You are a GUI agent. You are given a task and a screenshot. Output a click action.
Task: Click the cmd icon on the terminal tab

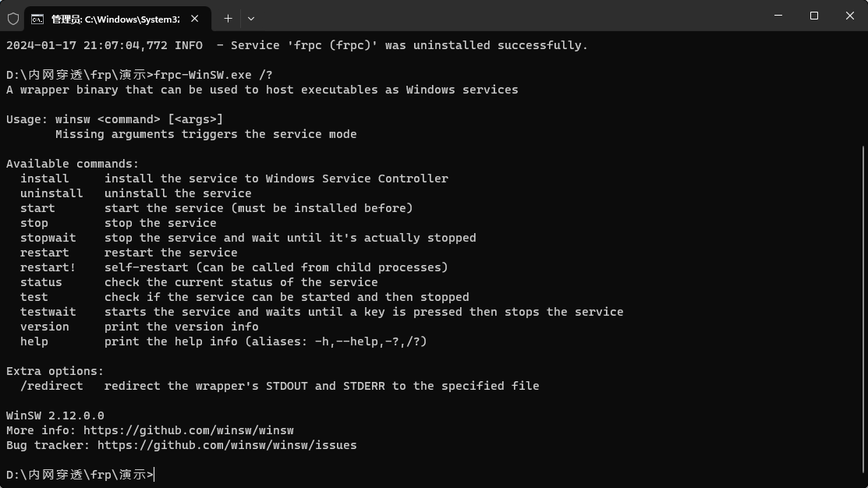coord(37,19)
